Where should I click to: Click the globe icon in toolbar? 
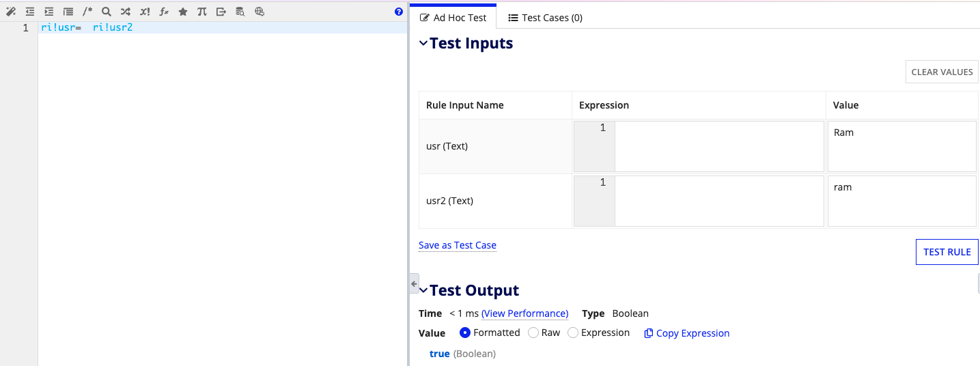(x=260, y=12)
